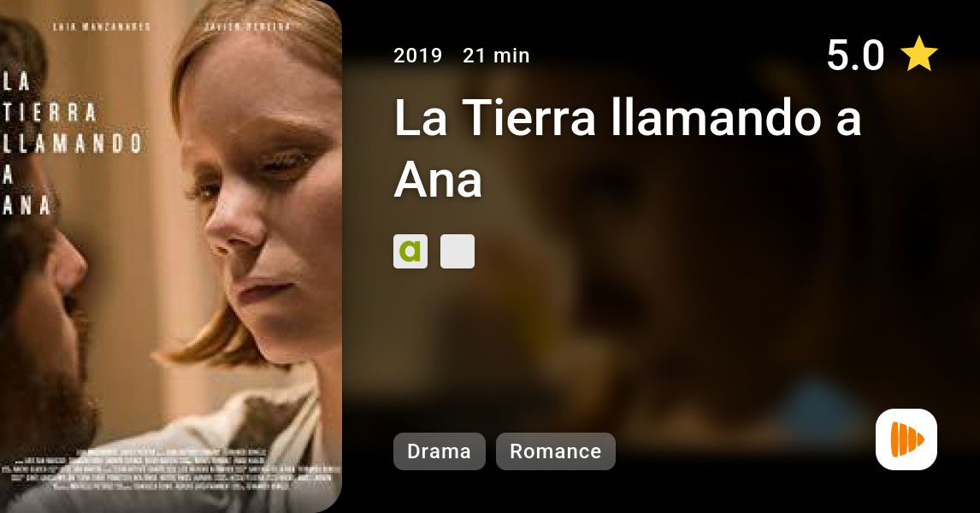Filter by the Drama genre tag
The width and height of the screenshot is (980, 513).
click(x=440, y=451)
